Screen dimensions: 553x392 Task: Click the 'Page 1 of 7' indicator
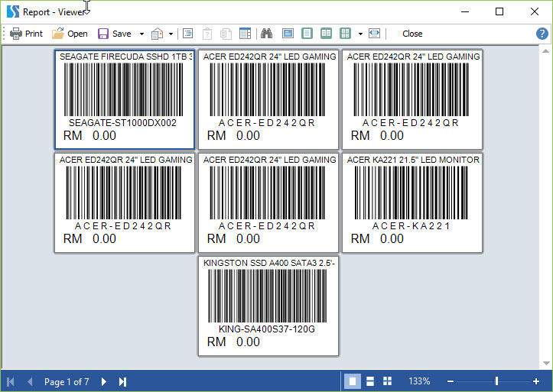pos(67,382)
